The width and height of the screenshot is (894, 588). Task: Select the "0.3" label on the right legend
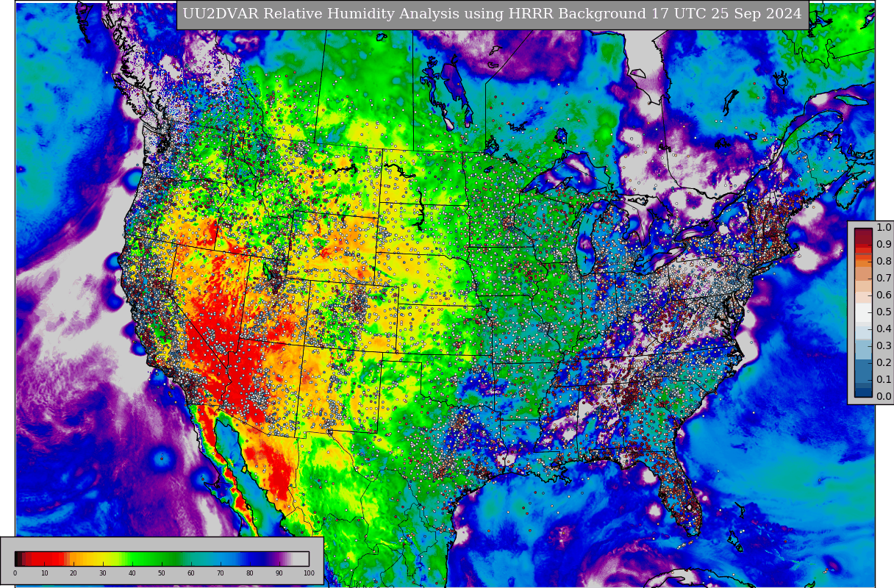[884, 346]
